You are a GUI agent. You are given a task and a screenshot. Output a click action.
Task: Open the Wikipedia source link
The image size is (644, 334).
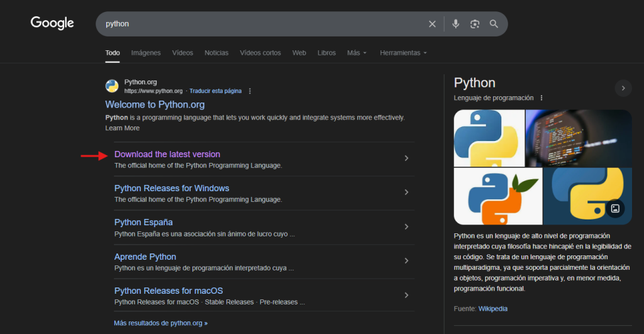click(x=492, y=309)
